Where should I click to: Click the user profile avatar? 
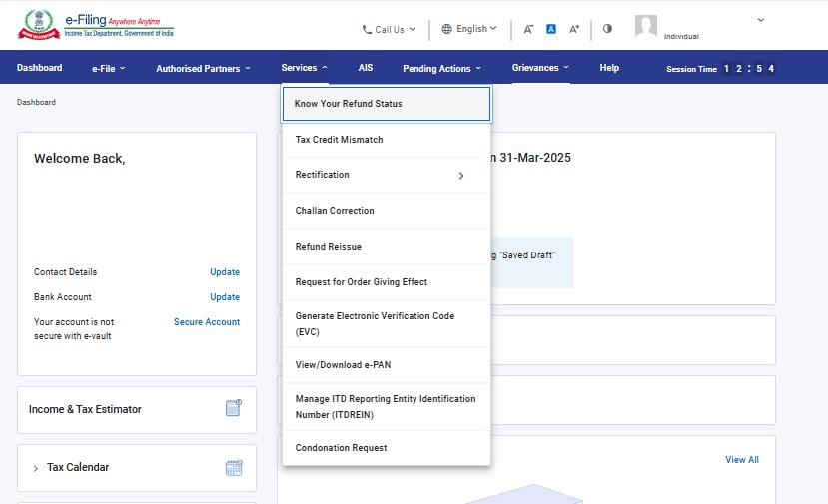pyautogui.click(x=646, y=26)
